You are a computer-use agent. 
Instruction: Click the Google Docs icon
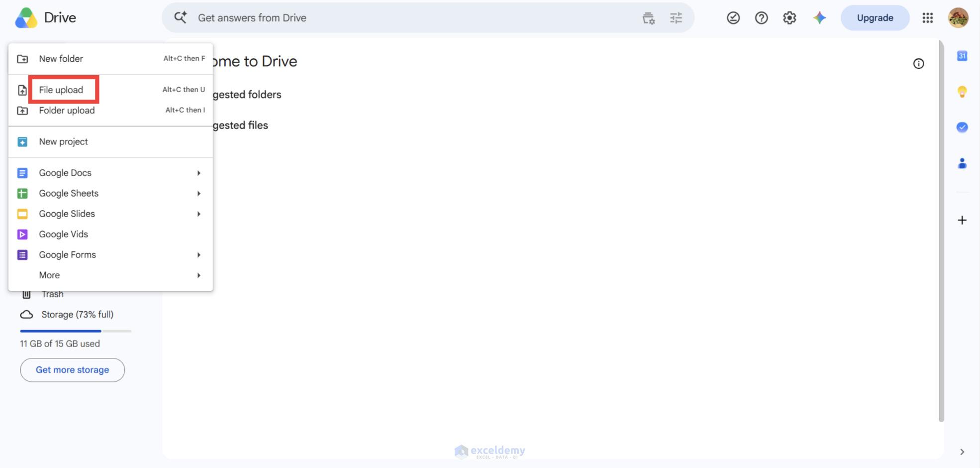coord(22,173)
